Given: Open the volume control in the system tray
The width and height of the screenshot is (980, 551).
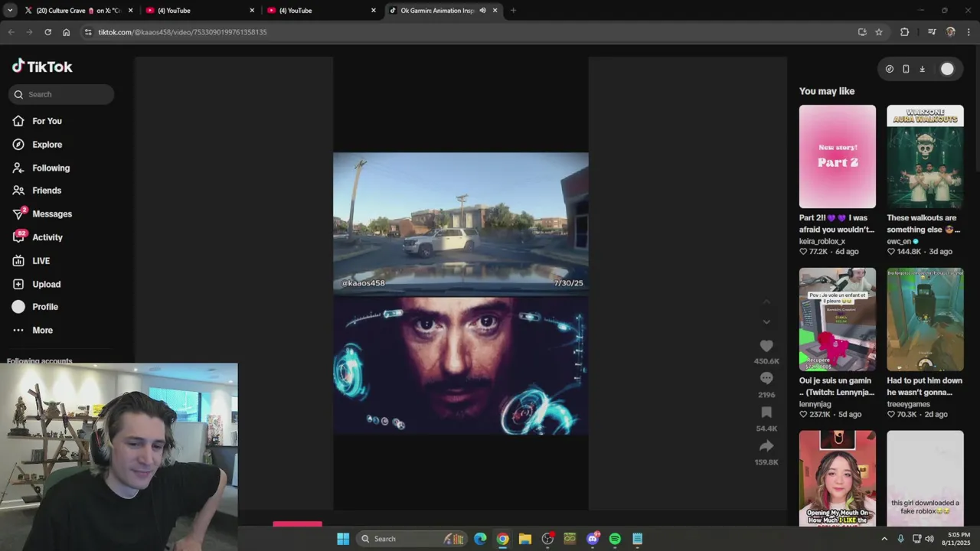Looking at the screenshot, I should tap(929, 539).
